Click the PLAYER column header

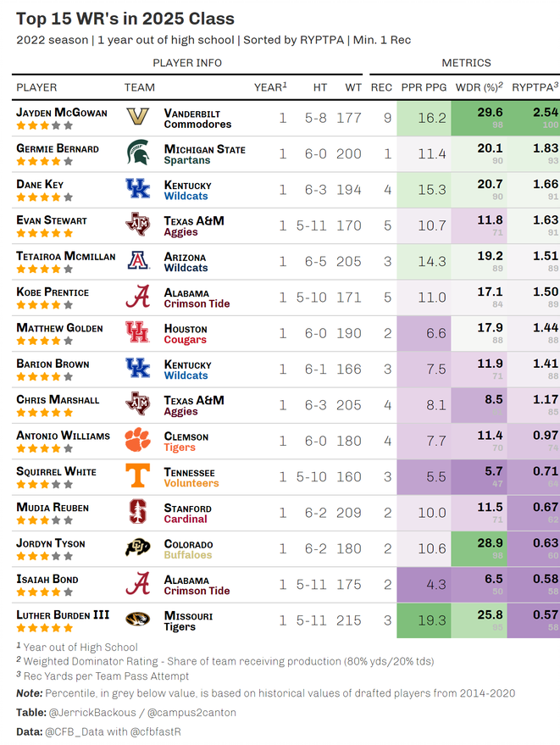coord(37,87)
